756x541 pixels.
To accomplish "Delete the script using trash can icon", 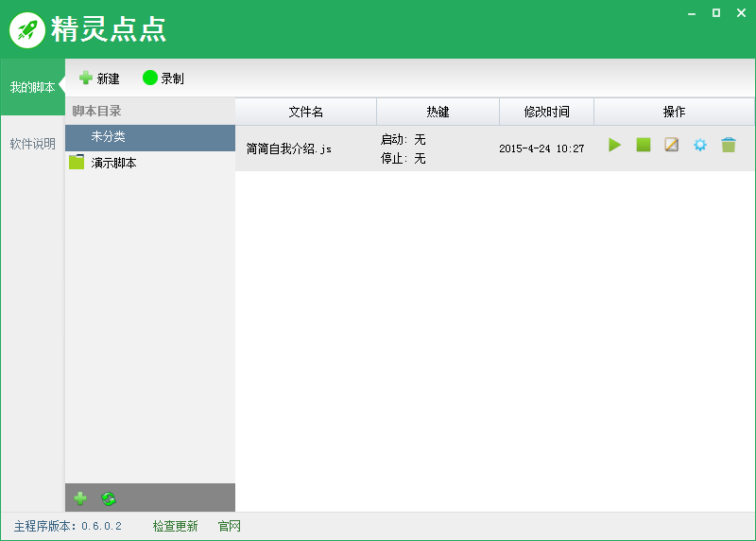I will click(729, 146).
